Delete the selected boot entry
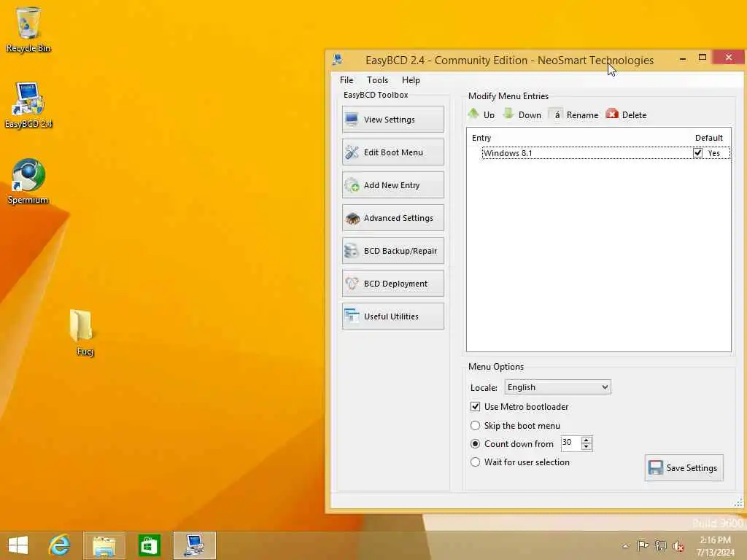 tap(626, 114)
